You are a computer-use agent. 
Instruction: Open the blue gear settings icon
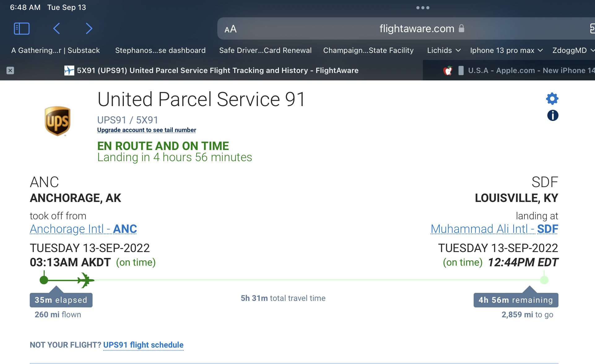tap(552, 99)
